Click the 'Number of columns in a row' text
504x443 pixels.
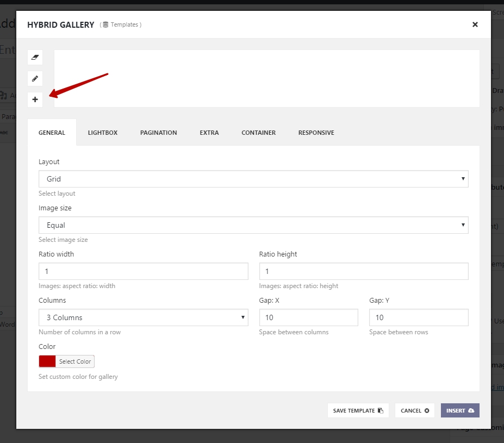click(x=80, y=332)
